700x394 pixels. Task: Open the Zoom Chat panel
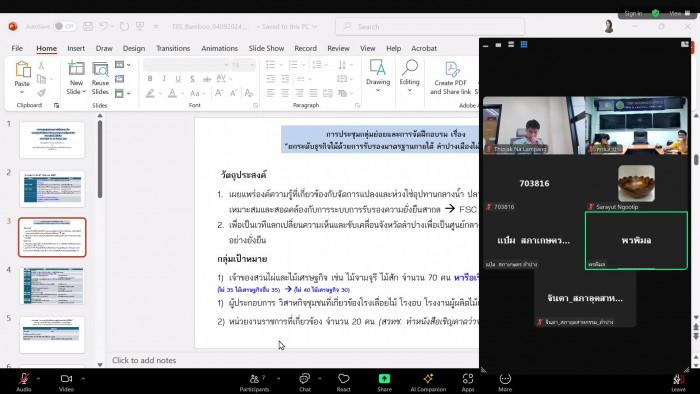pos(305,382)
